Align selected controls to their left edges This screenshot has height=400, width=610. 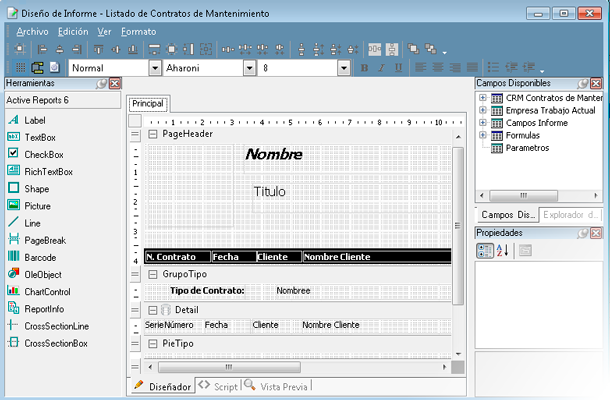pyautogui.click(x=42, y=49)
